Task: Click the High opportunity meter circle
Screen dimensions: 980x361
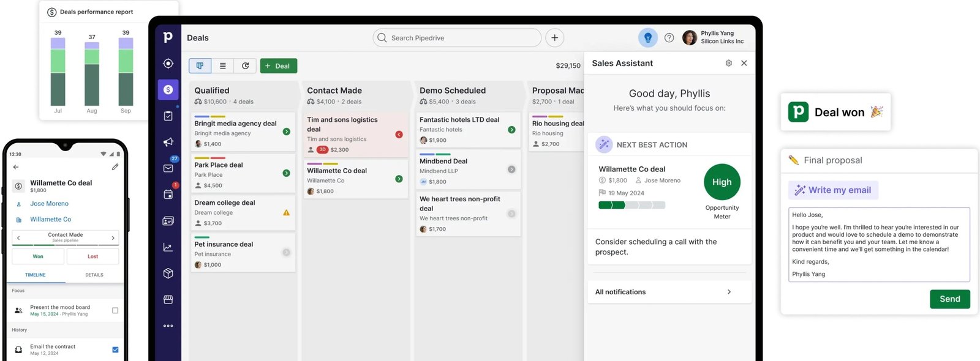Action: click(722, 182)
